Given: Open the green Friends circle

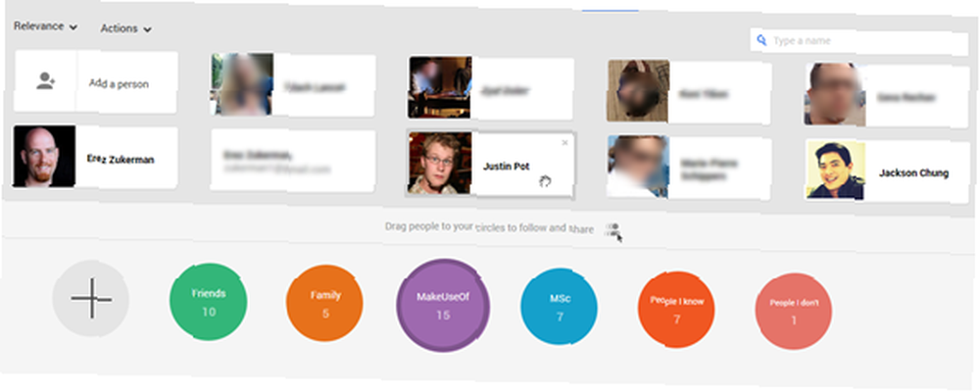Looking at the screenshot, I should tap(208, 301).
